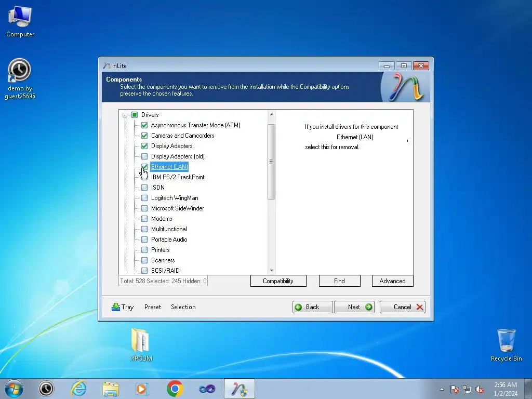Open the Windows Start menu
This screenshot has width=532, height=399.
(x=14, y=389)
